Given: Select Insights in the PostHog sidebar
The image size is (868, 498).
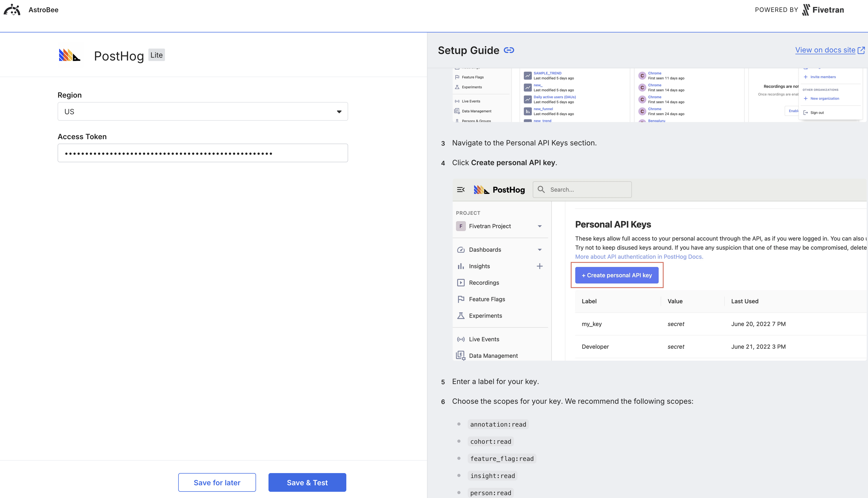Looking at the screenshot, I should click(x=479, y=266).
